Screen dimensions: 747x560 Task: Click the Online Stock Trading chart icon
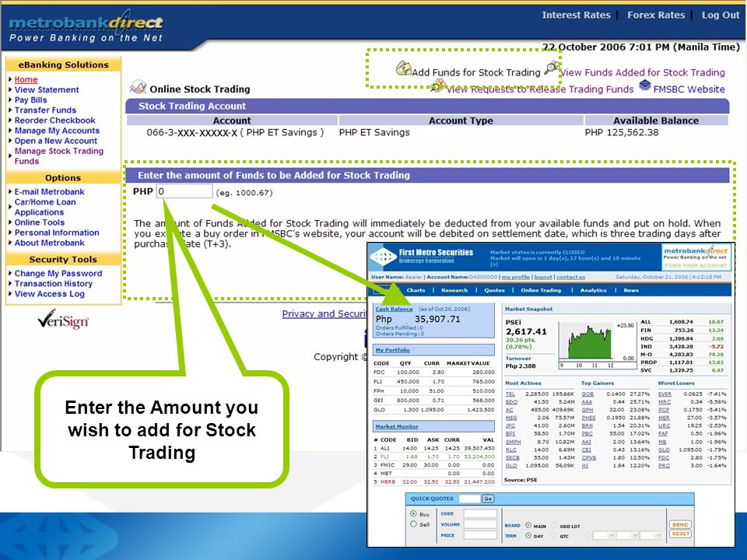click(139, 87)
